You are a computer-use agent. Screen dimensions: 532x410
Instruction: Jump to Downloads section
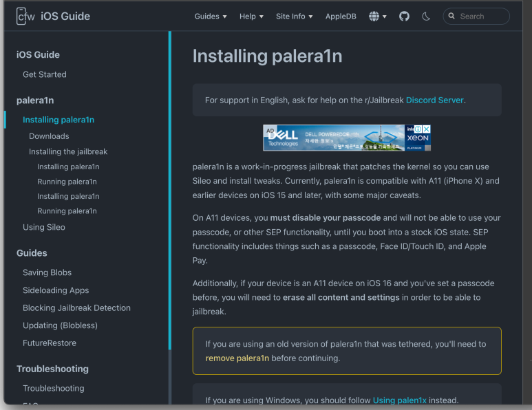[x=49, y=136]
